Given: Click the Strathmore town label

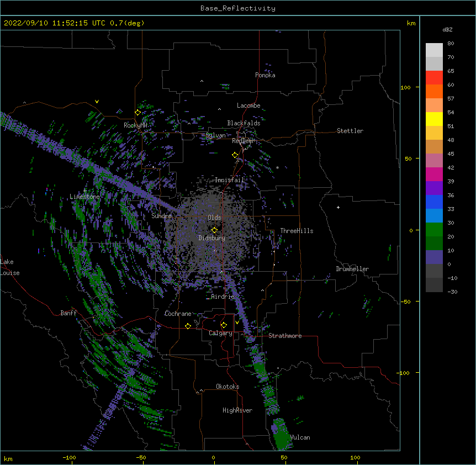Looking at the screenshot, I should click(285, 336).
